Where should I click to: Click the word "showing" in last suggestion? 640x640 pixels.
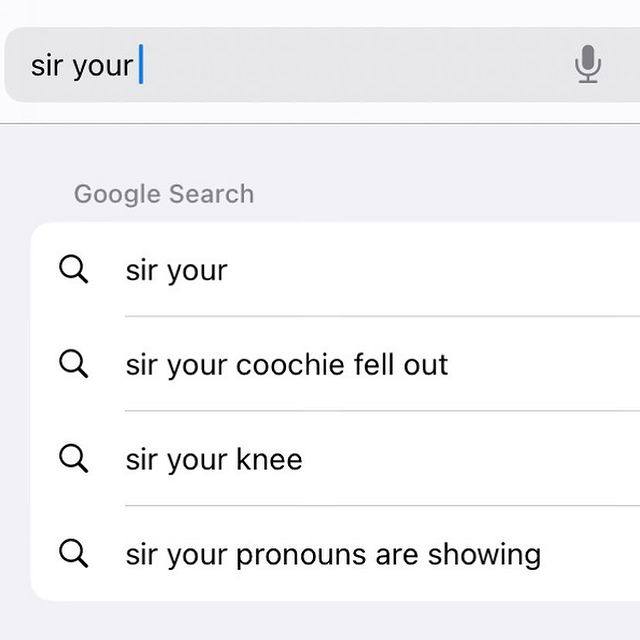[x=484, y=555]
